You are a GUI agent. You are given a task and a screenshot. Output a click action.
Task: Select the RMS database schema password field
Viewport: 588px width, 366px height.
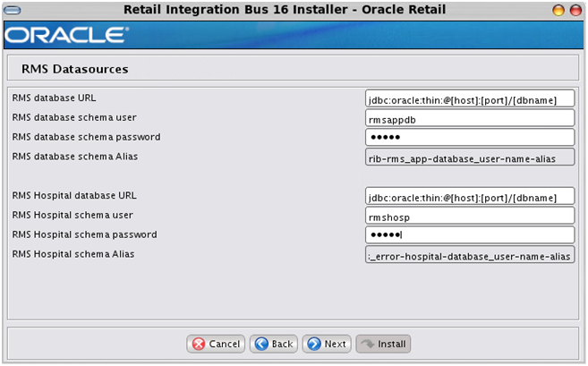pyautogui.click(x=470, y=137)
